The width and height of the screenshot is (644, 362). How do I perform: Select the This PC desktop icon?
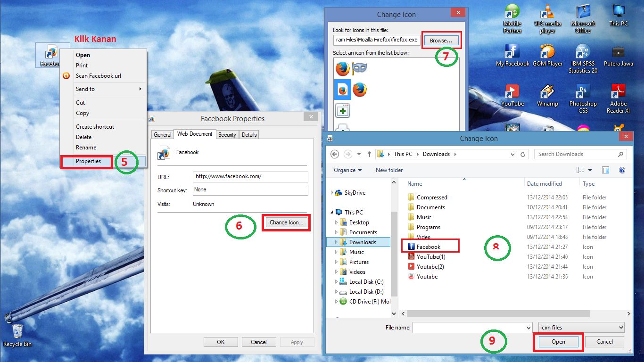point(618,16)
